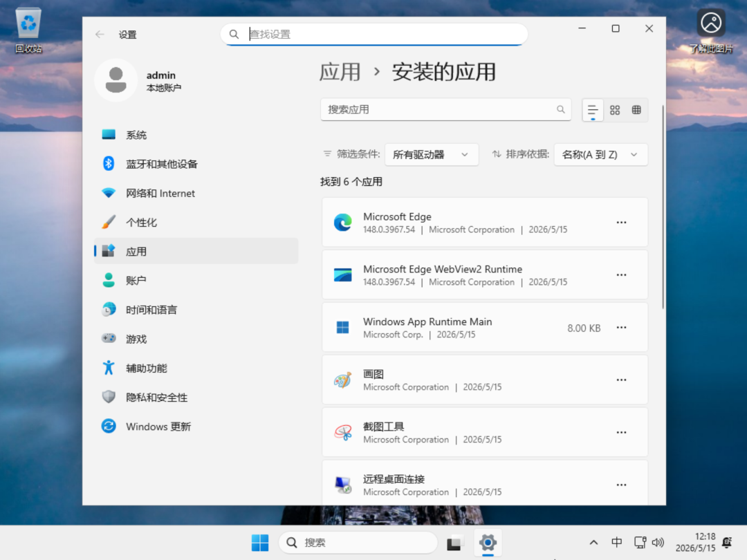Click the 搜索应用 input field
The image size is (747, 560).
[x=445, y=109]
